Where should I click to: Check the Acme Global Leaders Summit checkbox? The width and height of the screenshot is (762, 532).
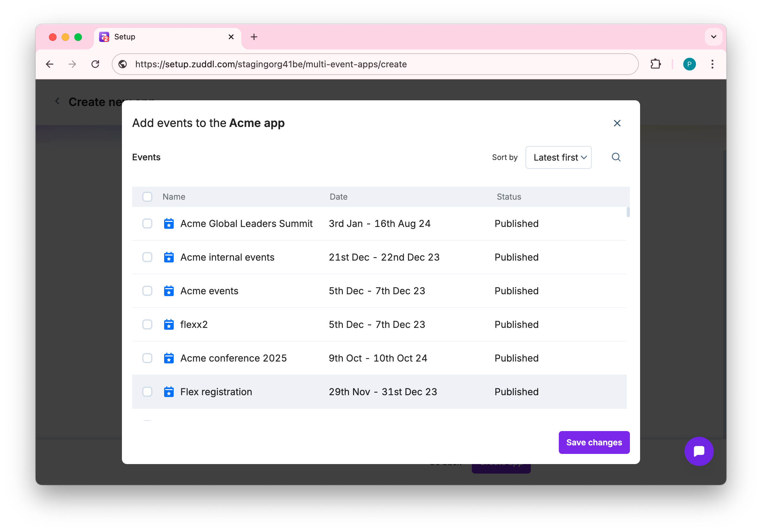[x=147, y=223]
